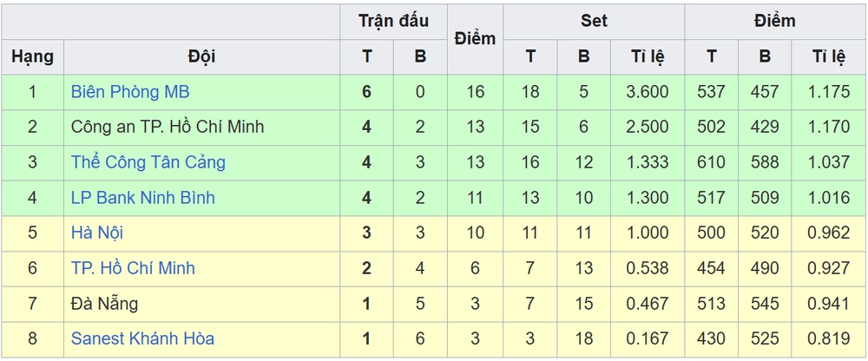
Task: Select the 0.819 ratio cell
Action: point(831,339)
